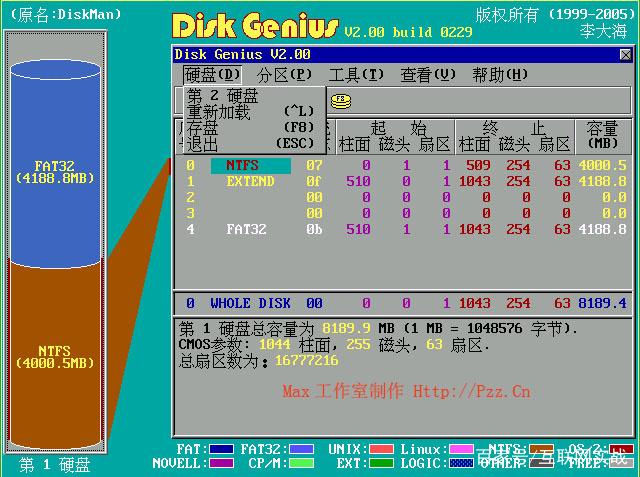Select the FAT32 logical partition row 4
This screenshot has height=477, width=640.
pos(404,229)
